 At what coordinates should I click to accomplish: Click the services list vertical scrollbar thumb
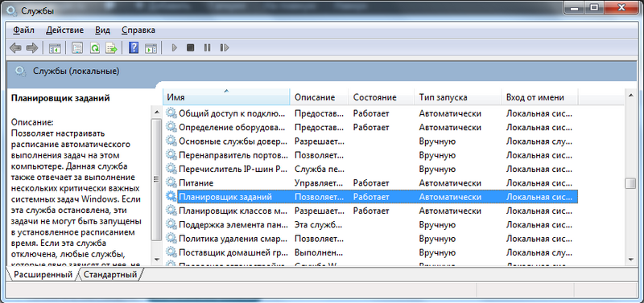pyautogui.click(x=630, y=184)
